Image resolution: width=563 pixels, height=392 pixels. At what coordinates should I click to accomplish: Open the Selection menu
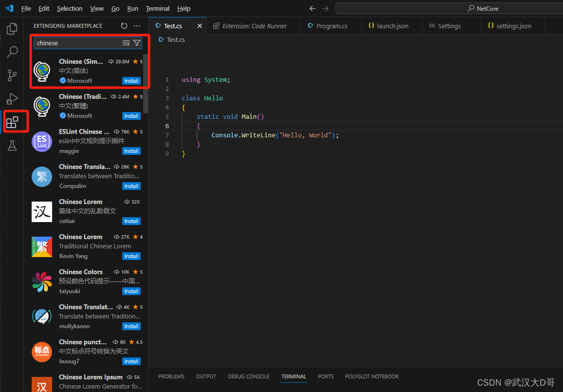[x=70, y=8]
